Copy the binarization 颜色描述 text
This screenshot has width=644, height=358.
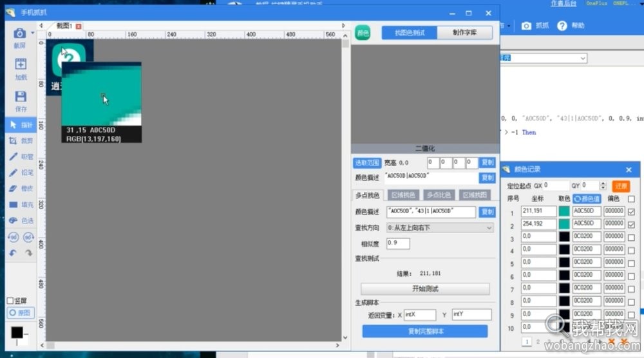[488, 177]
